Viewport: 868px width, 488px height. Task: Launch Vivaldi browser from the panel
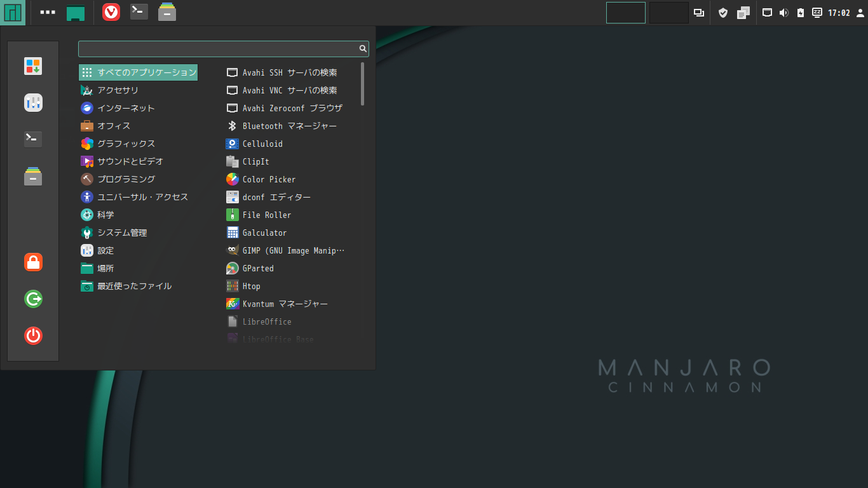111,12
